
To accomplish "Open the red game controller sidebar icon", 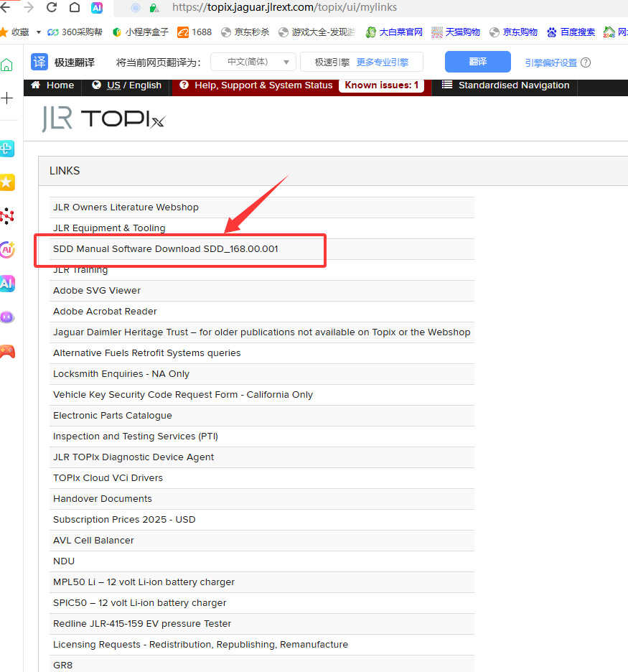I will tap(7, 351).
